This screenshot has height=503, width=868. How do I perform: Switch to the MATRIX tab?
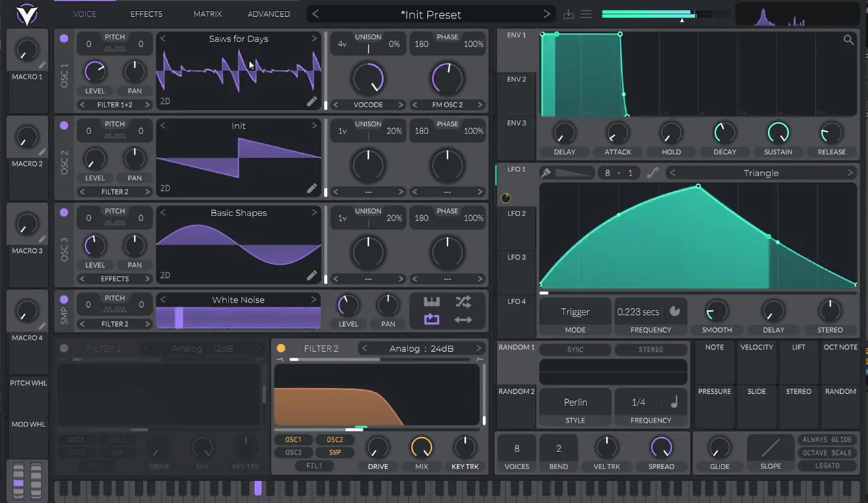208,14
